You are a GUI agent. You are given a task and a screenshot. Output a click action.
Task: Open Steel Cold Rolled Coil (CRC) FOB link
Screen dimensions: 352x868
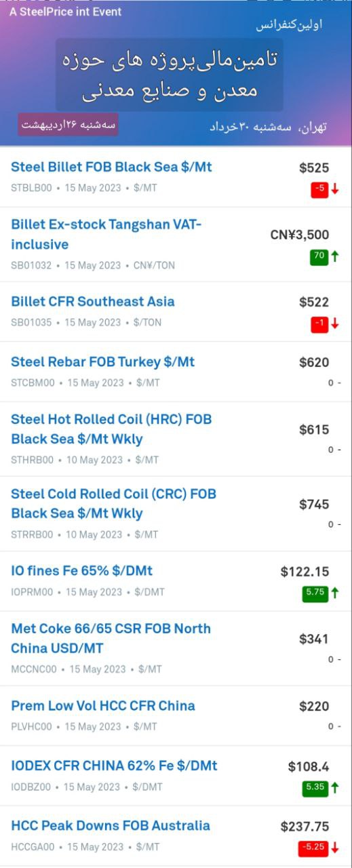tap(113, 504)
